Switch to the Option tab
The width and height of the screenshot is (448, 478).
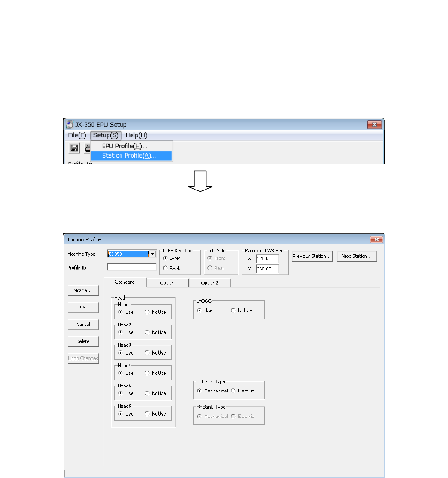point(167,283)
